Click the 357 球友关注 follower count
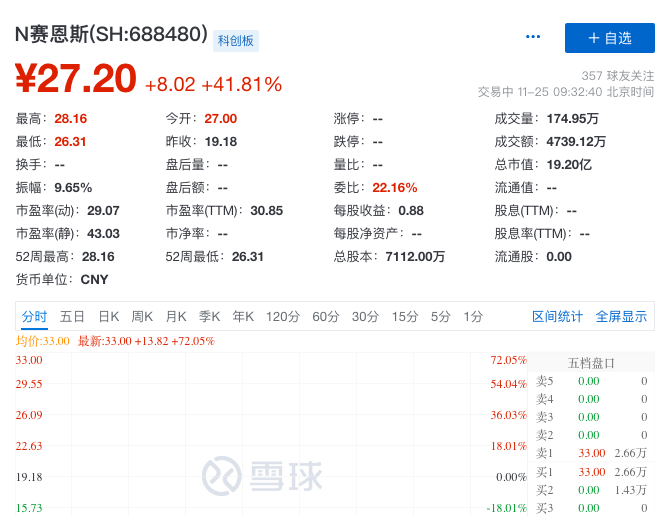The height and width of the screenshot is (517, 660). (618, 76)
